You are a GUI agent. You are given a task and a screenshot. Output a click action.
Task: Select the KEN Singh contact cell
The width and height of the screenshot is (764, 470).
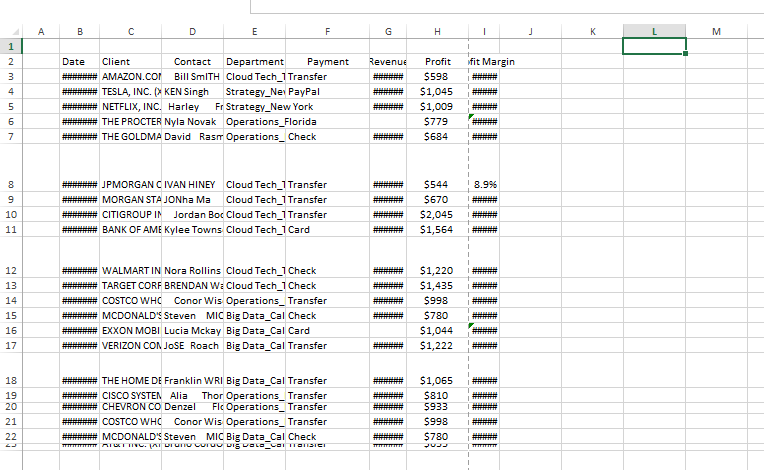192,92
